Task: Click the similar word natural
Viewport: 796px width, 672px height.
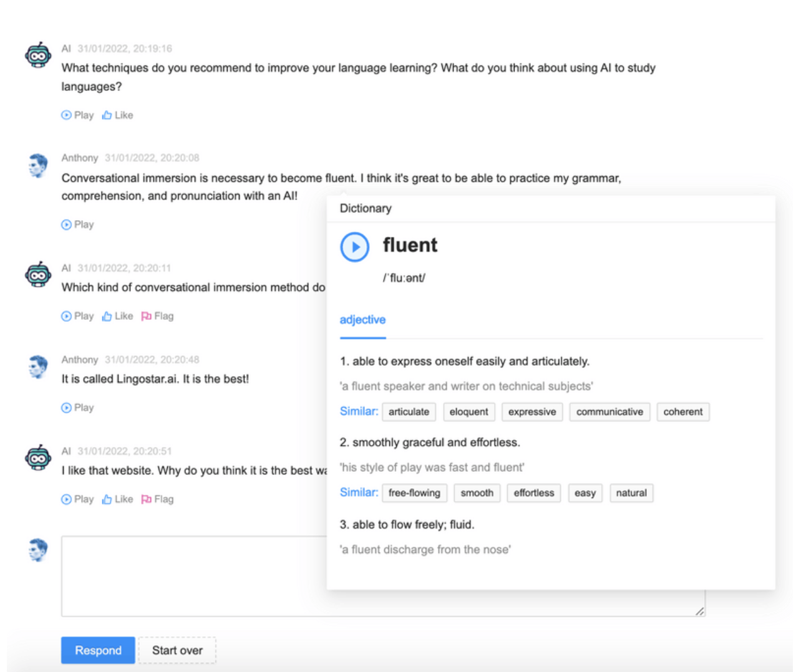Action: (x=631, y=493)
